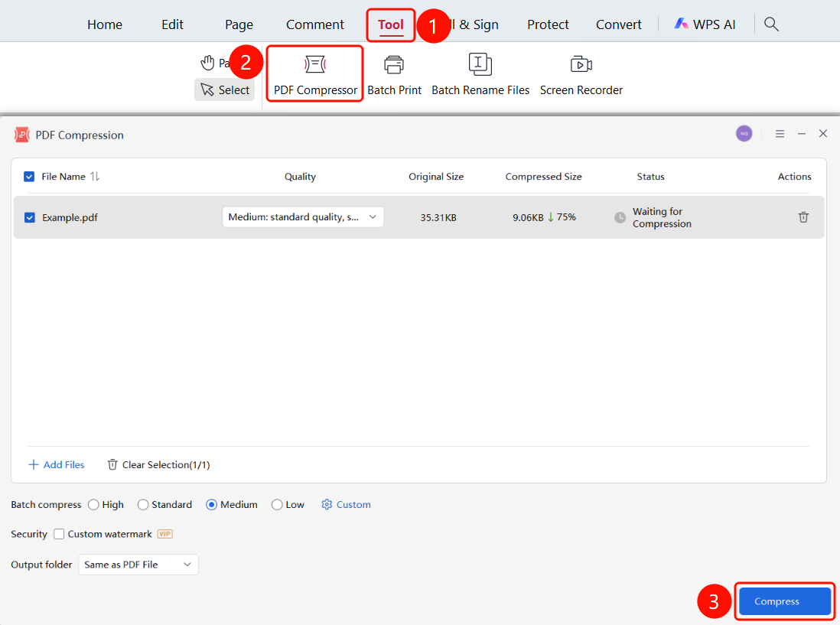The height and width of the screenshot is (625, 840).
Task: Go to the Page tab
Action: (239, 24)
